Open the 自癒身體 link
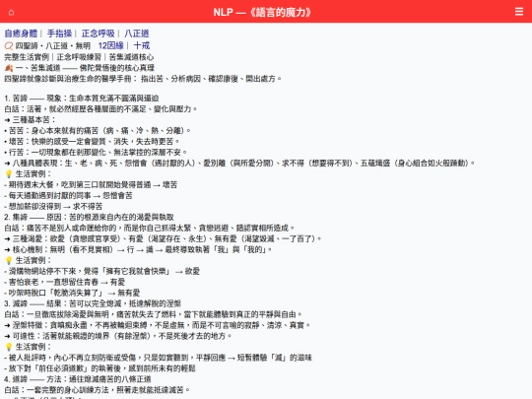The width and height of the screenshot is (532, 399). [x=21, y=33]
